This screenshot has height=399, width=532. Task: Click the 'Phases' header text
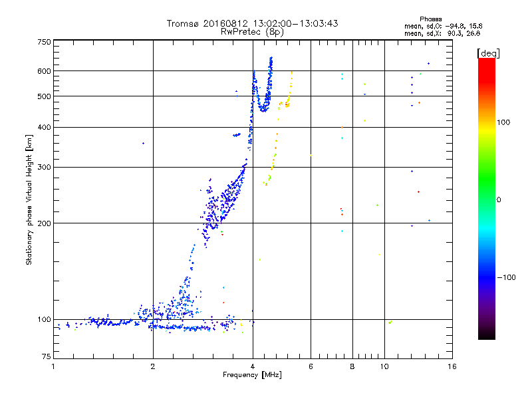tap(430, 19)
